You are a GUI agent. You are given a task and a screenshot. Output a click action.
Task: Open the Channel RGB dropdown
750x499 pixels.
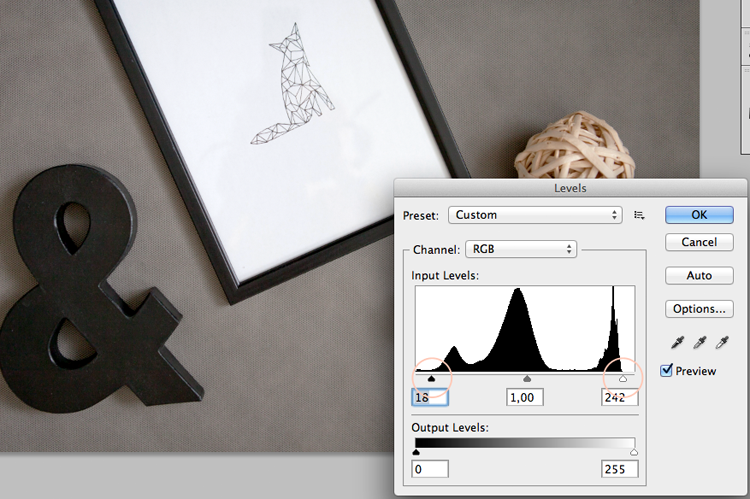click(x=521, y=249)
